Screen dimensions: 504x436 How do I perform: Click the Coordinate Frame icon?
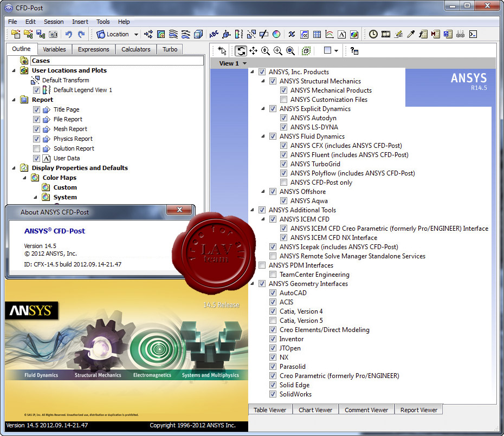(x=227, y=34)
